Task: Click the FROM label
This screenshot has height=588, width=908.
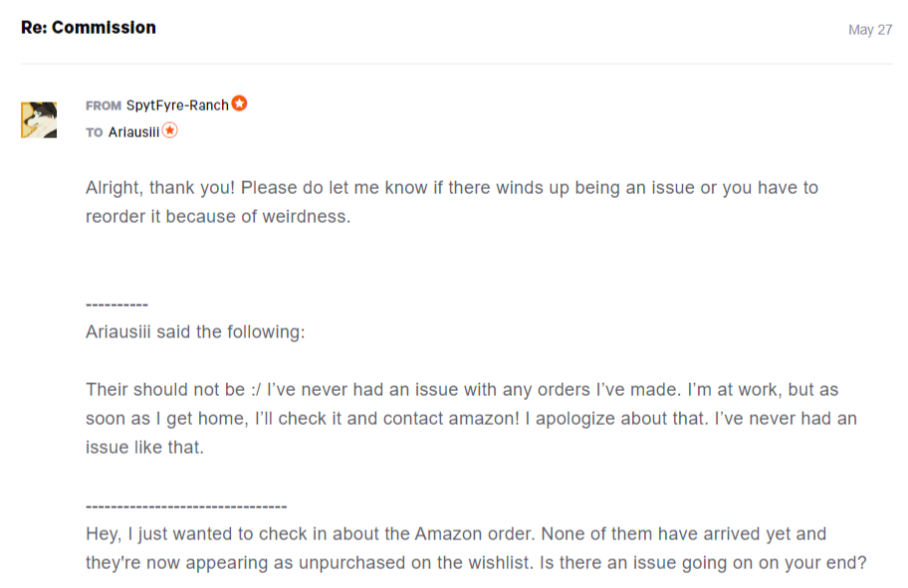Action: click(x=104, y=105)
